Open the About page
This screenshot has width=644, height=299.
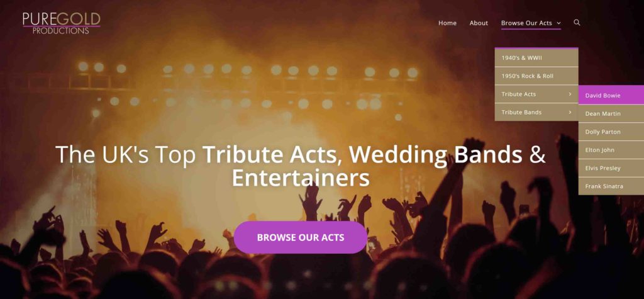pos(479,23)
